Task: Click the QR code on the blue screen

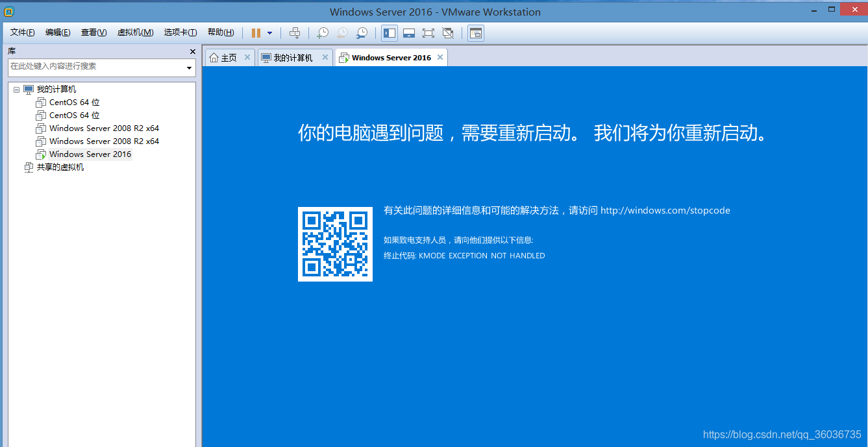Action: point(335,244)
